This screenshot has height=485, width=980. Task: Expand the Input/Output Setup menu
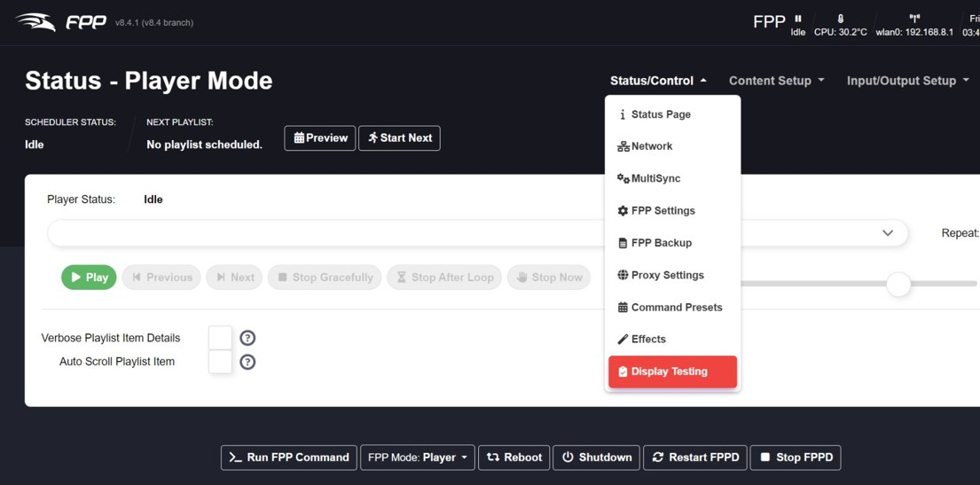point(907,81)
